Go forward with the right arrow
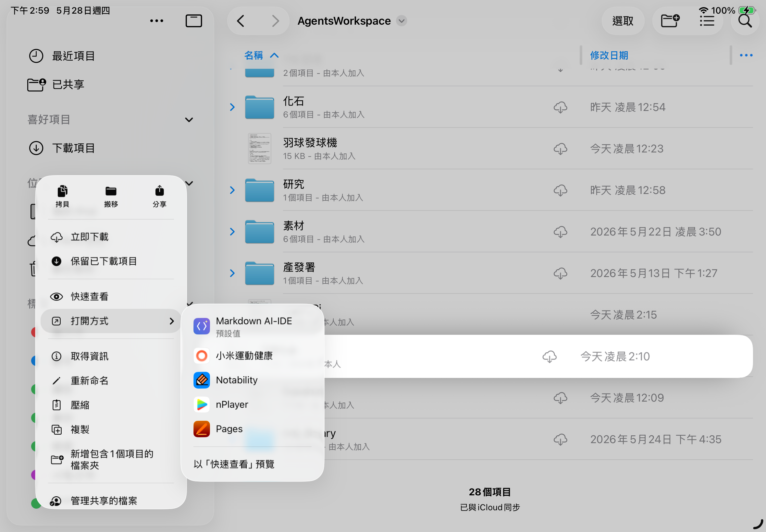Image resolution: width=766 pixels, height=532 pixels. 276,21
